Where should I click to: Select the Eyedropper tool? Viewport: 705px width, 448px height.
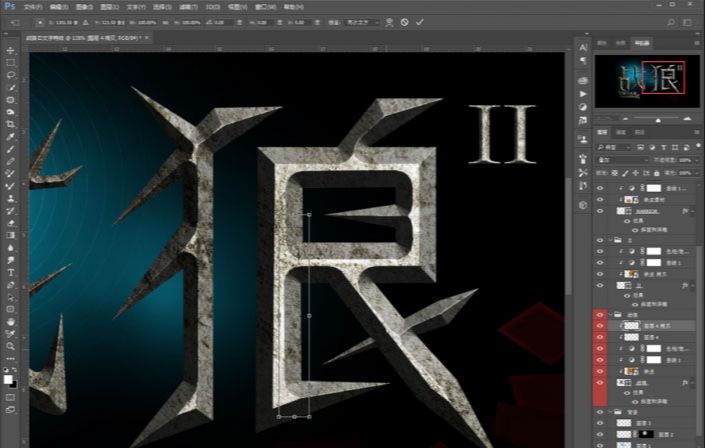(x=10, y=137)
